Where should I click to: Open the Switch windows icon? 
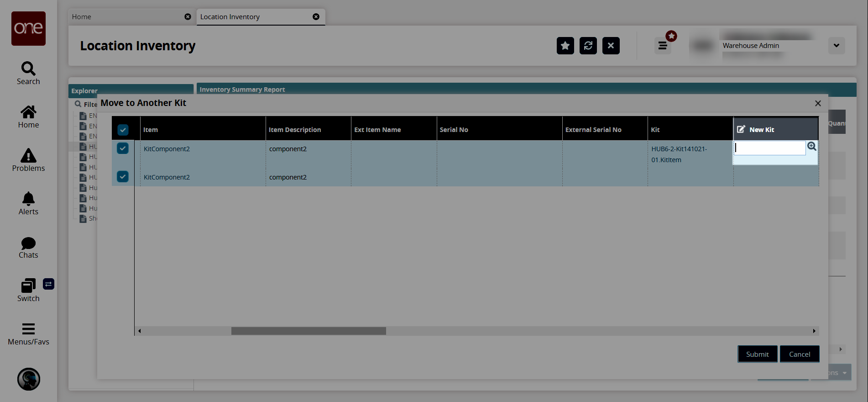pos(28,291)
